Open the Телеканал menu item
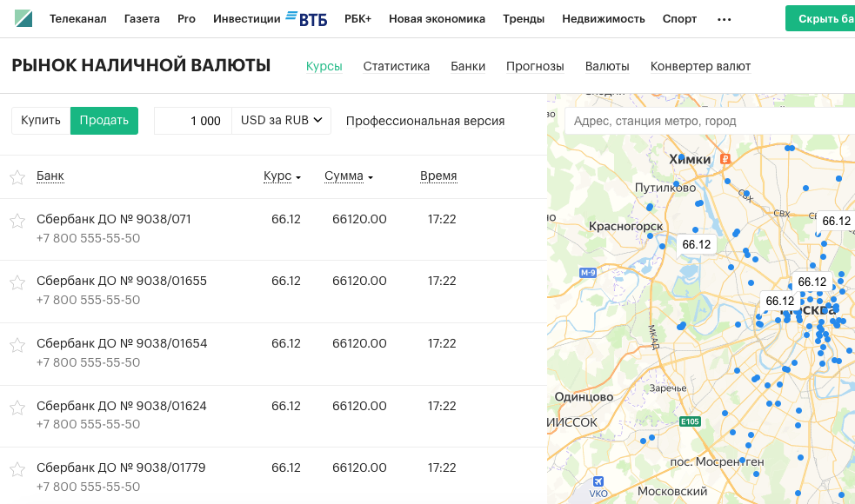The width and height of the screenshot is (855, 504). coord(78,18)
